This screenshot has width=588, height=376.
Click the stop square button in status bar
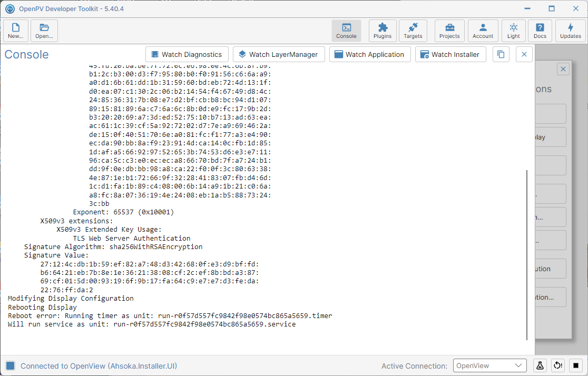click(576, 365)
